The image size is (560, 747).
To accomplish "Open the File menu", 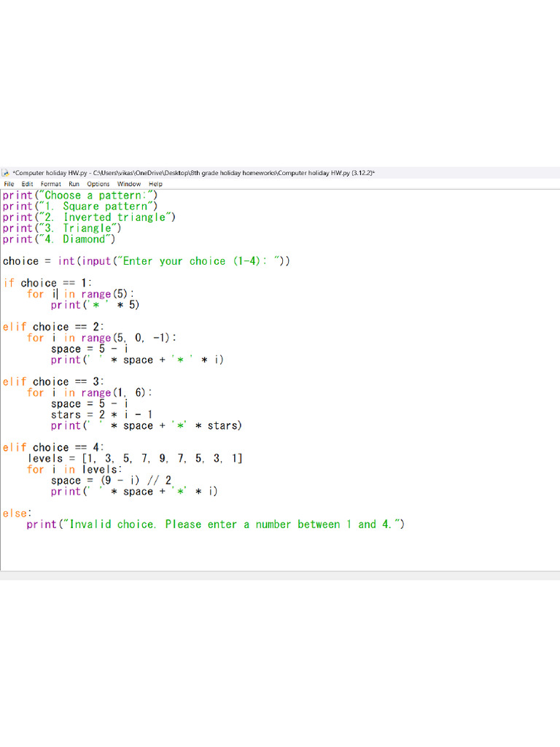I will point(9,184).
